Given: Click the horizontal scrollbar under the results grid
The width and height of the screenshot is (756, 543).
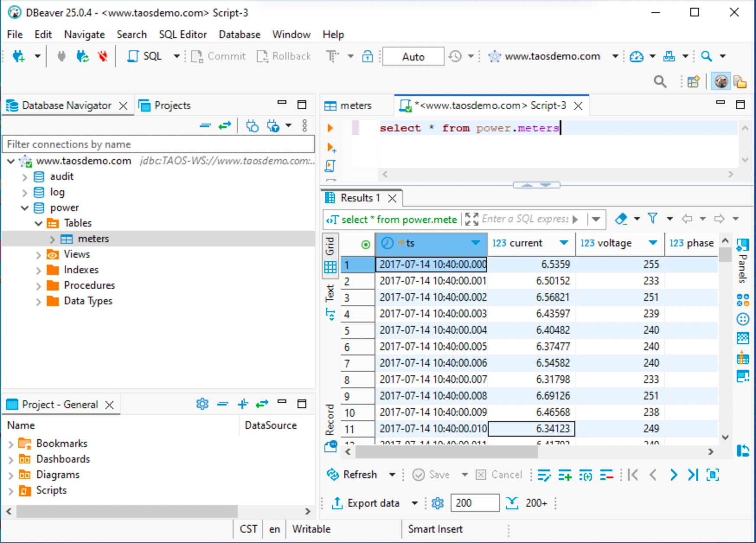Looking at the screenshot, I should 446,452.
